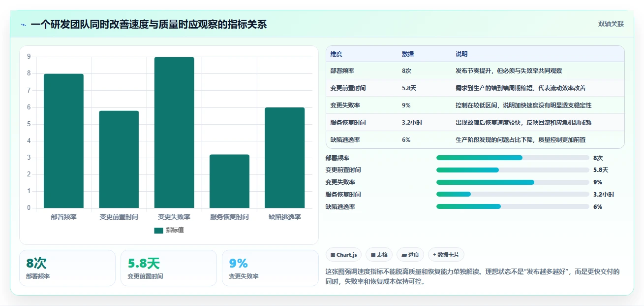Image resolution: width=644 pixels, height=306 pixels.
Task: Click the 8次 value in the table
Action: pyautogui.click(x=407, y=70)
